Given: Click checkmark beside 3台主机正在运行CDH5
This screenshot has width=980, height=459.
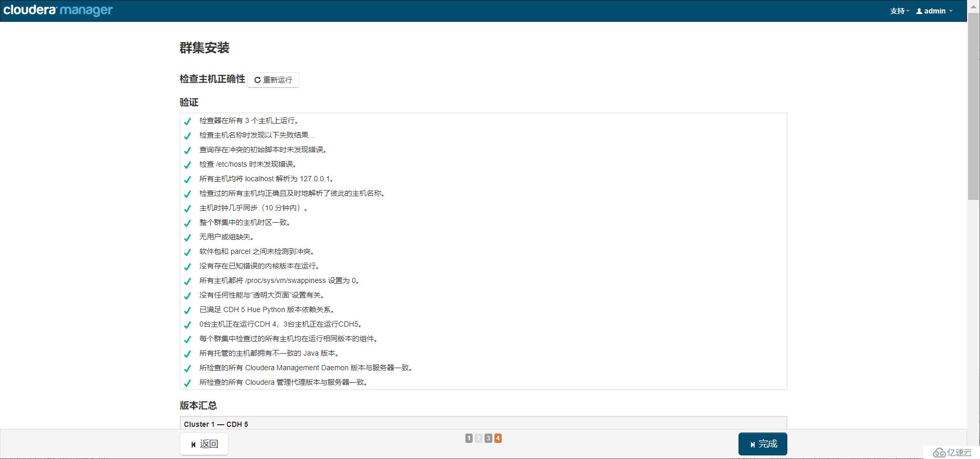Looking at the screenshot, I should (x=187, y=325).
